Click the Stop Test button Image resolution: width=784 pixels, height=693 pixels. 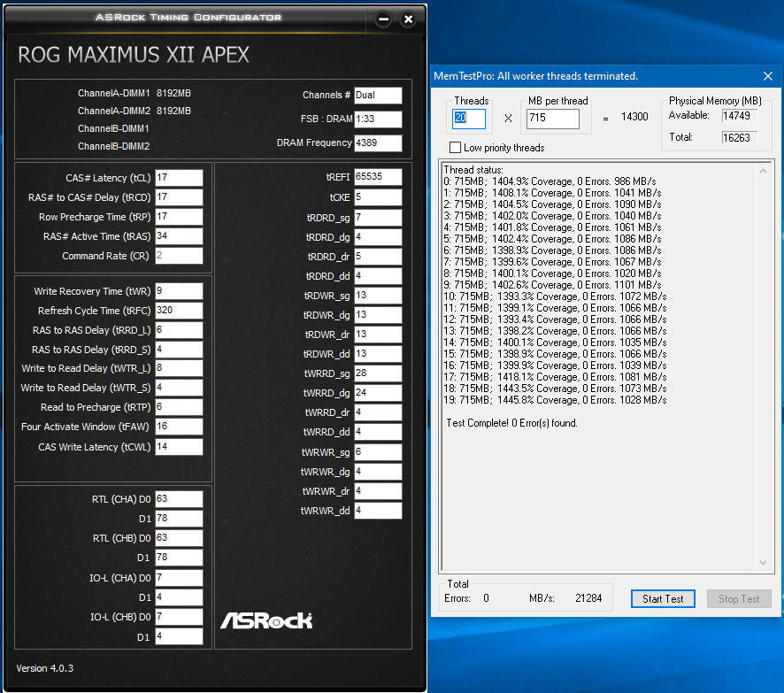pos(739,598)
